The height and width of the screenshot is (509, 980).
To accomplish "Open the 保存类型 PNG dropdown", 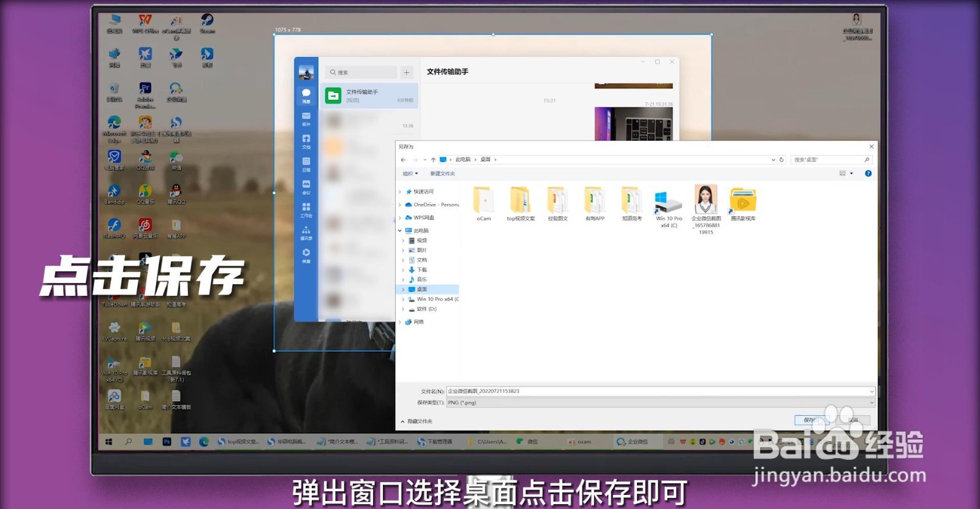I will click(661, 402).
